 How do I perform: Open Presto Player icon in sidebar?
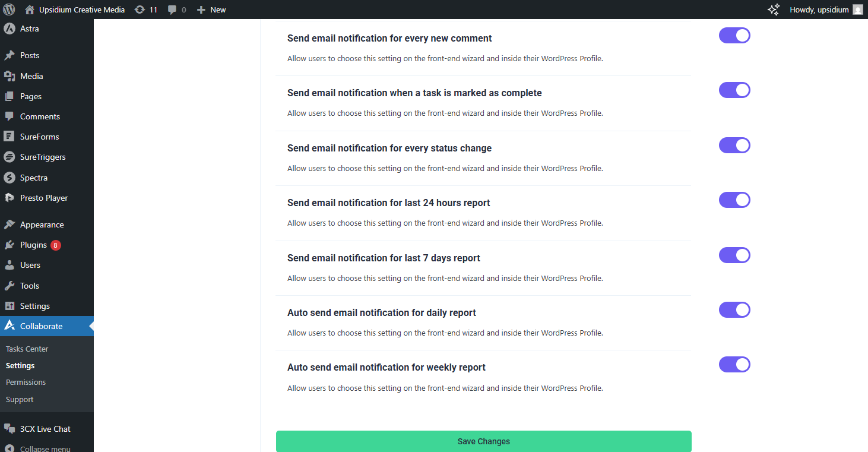pyautogui.click(x=9, y=198)
